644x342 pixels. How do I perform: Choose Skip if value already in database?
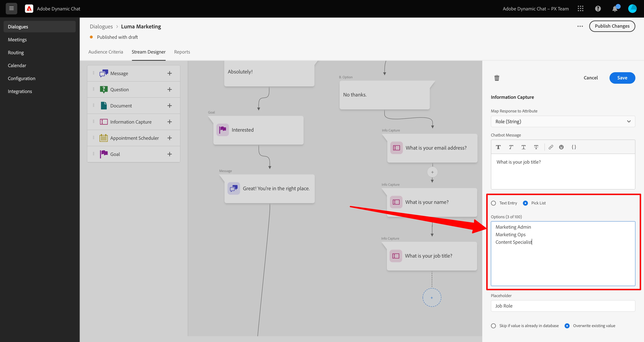pyautogui.click(x=493, y=326)
